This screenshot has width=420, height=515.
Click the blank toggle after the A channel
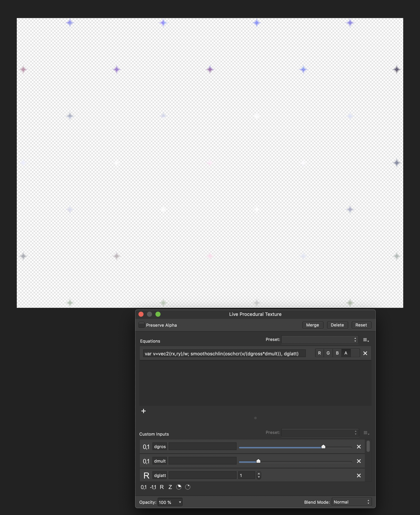(x=355, y=353)
